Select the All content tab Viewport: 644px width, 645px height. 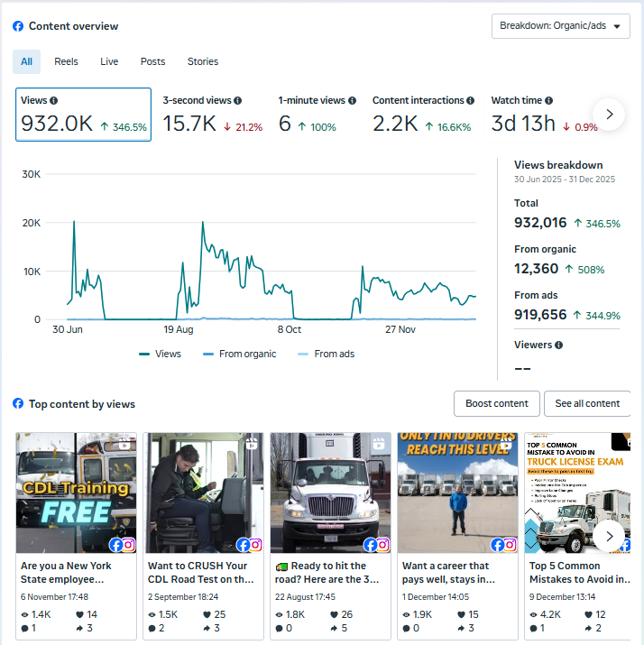[x=26, y=61]
